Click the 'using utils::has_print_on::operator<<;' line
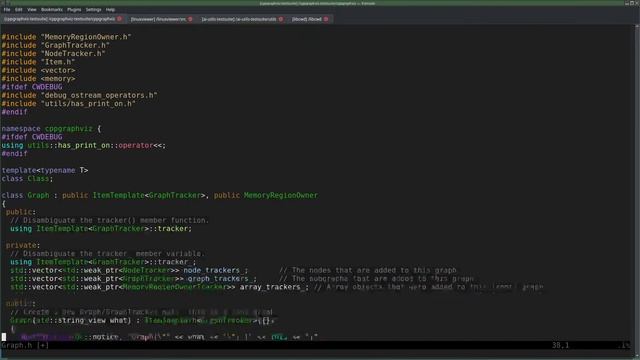Image resolution: width=640 pixels, height=360 pixels. pyautogui.click(x=84, y=145)
